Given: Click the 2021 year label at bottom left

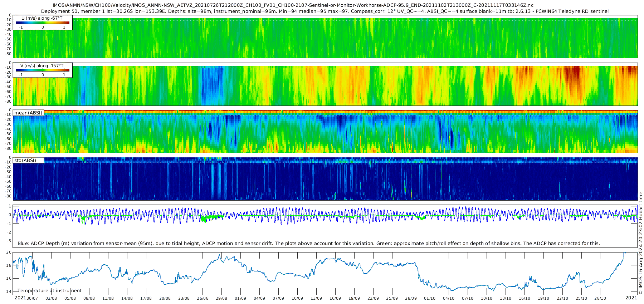Looking at the screenshot, I should [20, 298].
